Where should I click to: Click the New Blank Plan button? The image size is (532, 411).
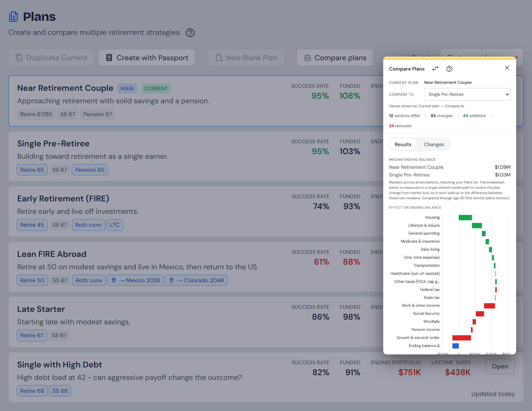click(246, 58)
